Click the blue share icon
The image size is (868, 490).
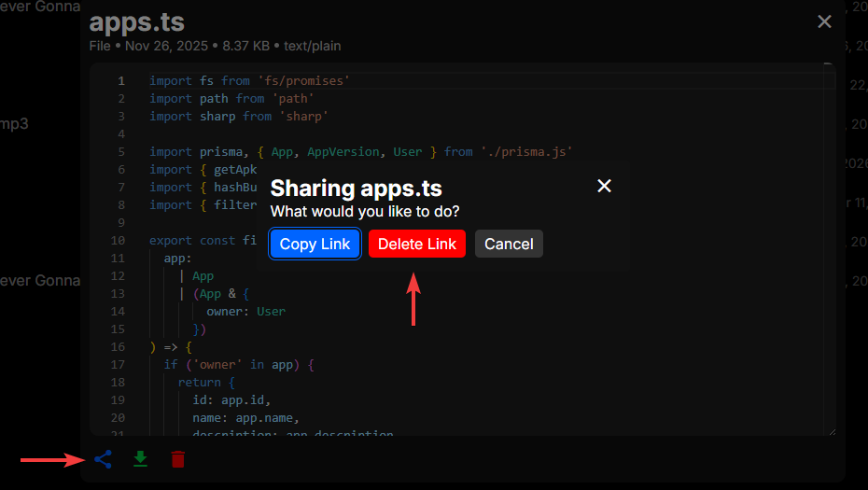pos(103,459)
